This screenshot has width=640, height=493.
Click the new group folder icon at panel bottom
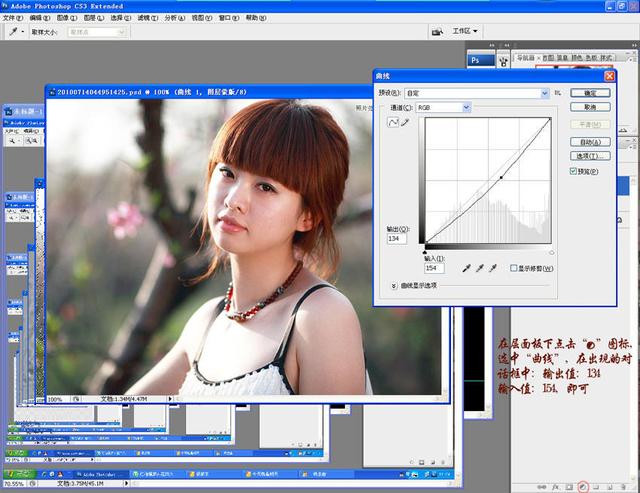click(596, 487)
